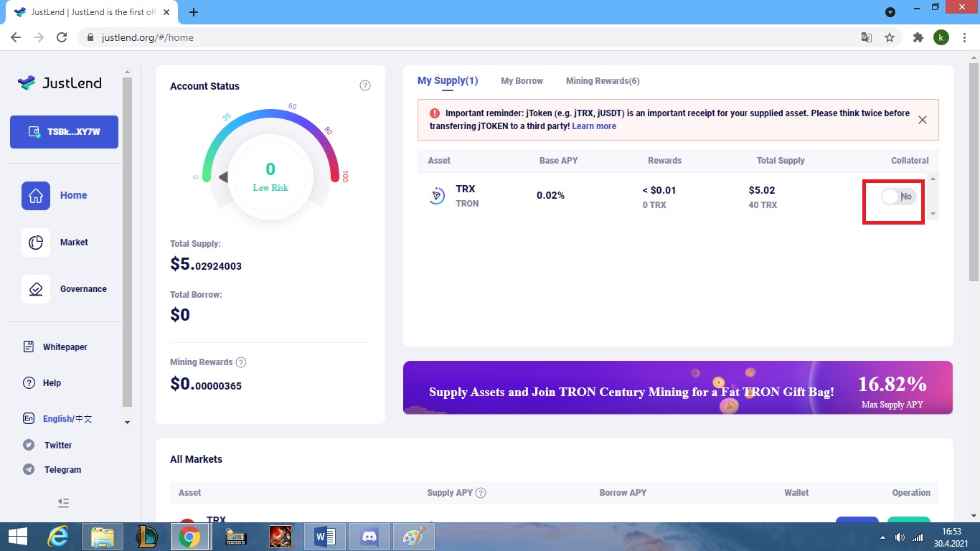Viewport: 980px width, 551px height.
Task: Click the browser back arrow
Action: 16,37
